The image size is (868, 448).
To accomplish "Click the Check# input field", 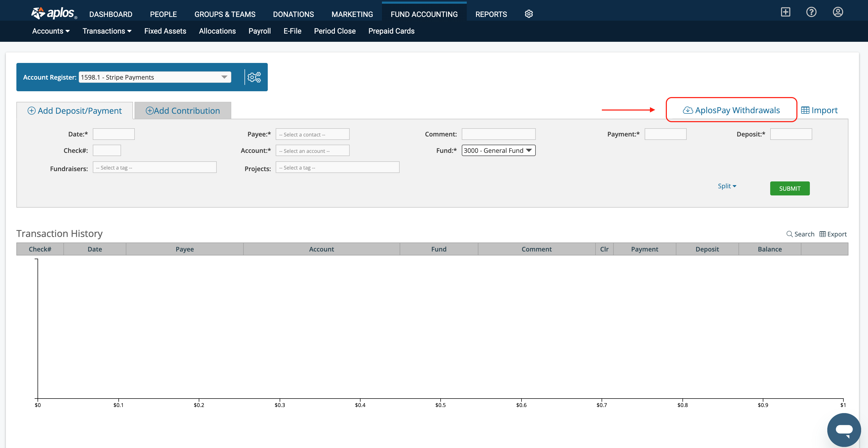I will (107, 150).
